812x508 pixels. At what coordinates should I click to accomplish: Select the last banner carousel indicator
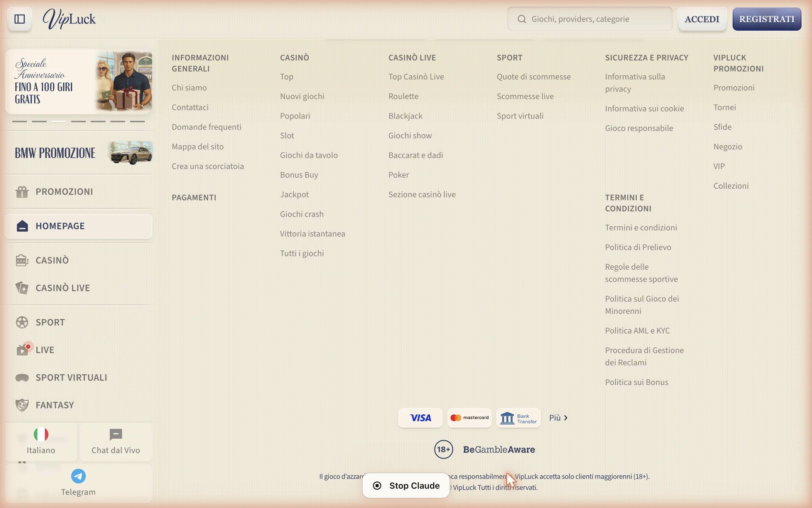pos(137,121)
